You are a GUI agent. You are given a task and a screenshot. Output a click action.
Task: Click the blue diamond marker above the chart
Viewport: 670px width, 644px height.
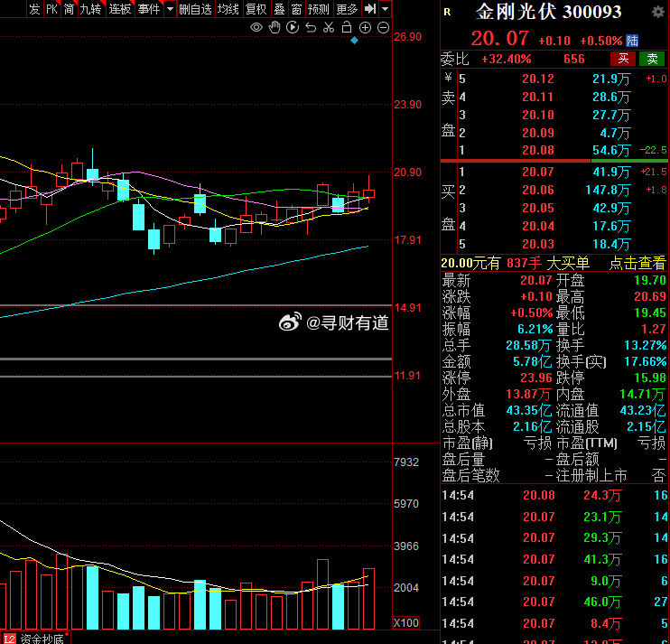[x=355, y=41]
